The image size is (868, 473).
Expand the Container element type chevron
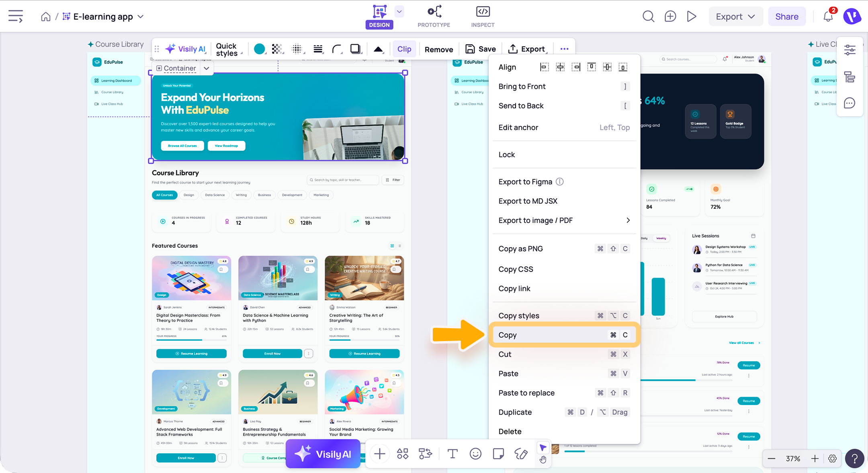coord(207,68)
